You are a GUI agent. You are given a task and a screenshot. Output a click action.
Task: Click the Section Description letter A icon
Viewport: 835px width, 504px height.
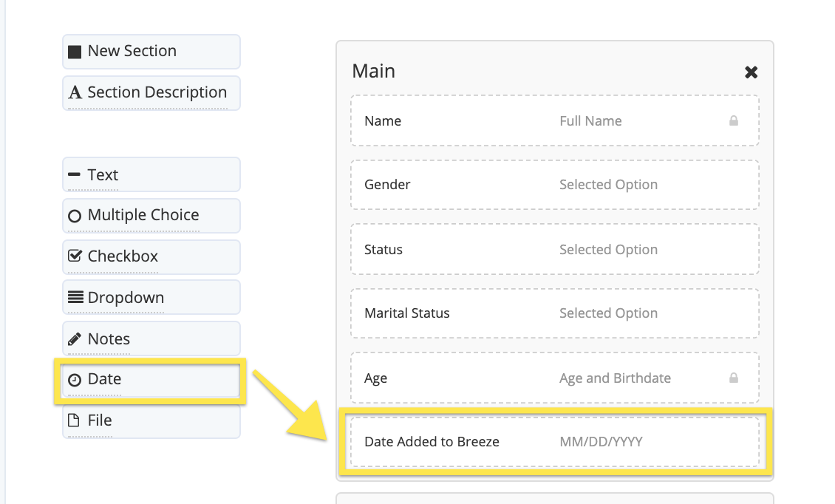[x=75, y=92]
